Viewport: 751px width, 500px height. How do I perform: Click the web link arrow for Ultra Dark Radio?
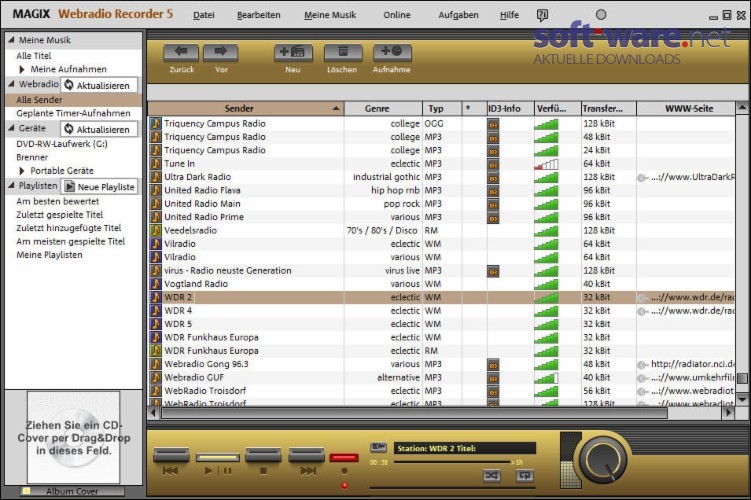(x=643, y=178)
